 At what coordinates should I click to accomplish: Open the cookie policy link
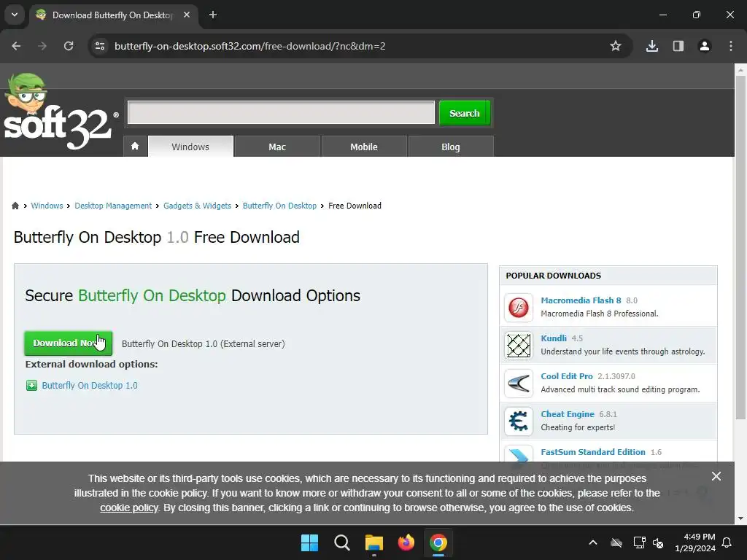(x=129, y=507)
